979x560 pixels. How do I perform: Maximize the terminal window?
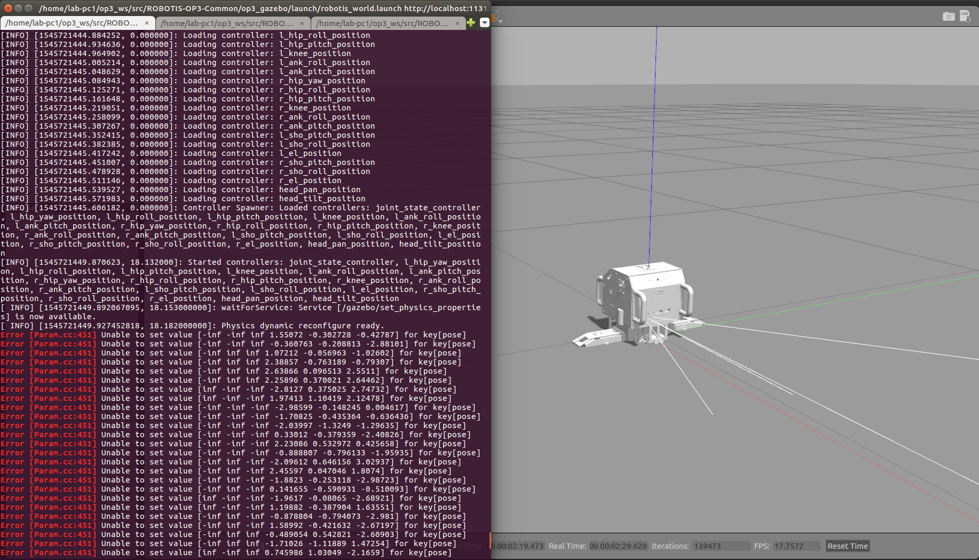(29, 8)
